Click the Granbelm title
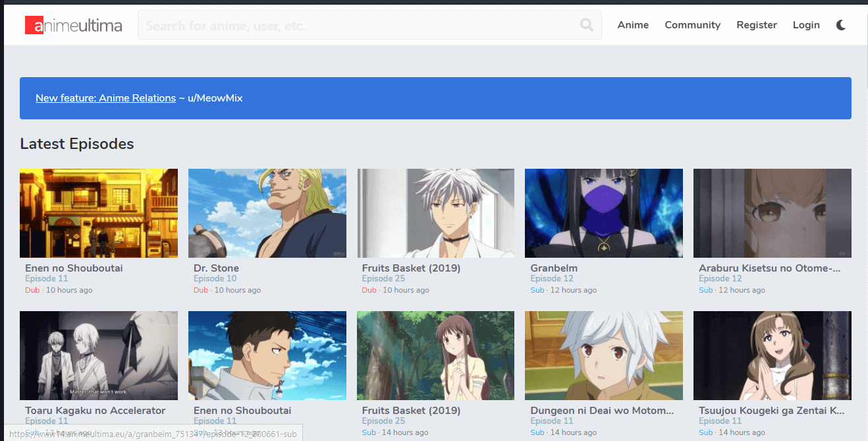The height and width of the screenshot is (441, 868). tap(554, 268)
